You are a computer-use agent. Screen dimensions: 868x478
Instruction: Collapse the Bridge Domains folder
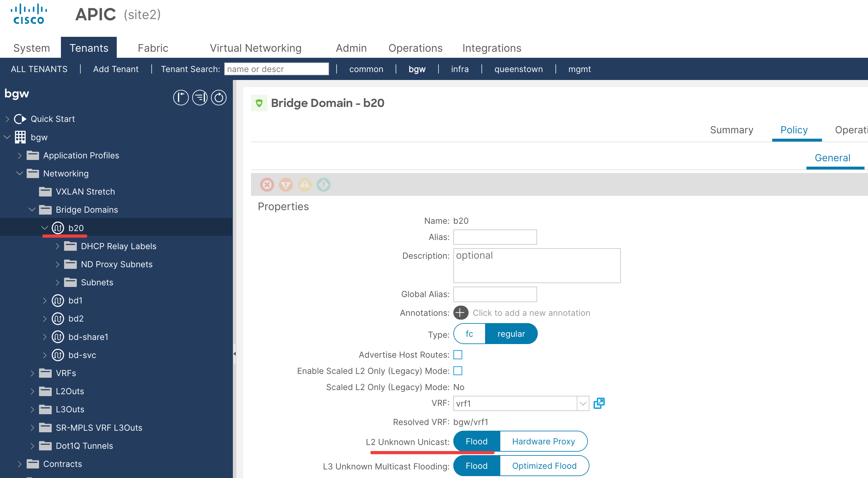(32, 210)
